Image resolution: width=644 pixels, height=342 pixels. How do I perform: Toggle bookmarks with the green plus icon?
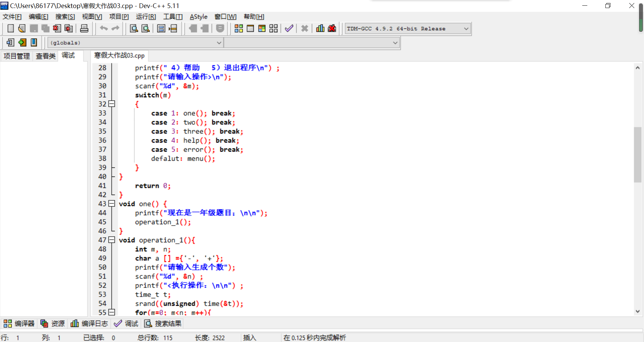(22, 42)
